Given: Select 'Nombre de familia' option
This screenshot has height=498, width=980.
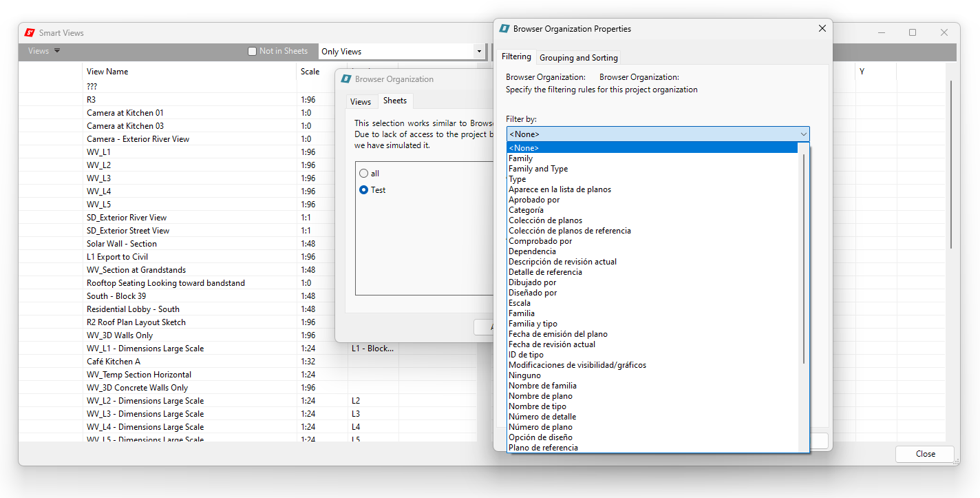Looking at the screenshot, I should click(x=652, y=386).
